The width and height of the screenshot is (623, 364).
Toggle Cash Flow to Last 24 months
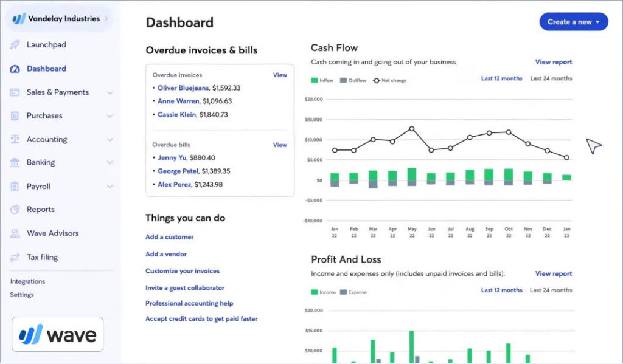[551, 78]
